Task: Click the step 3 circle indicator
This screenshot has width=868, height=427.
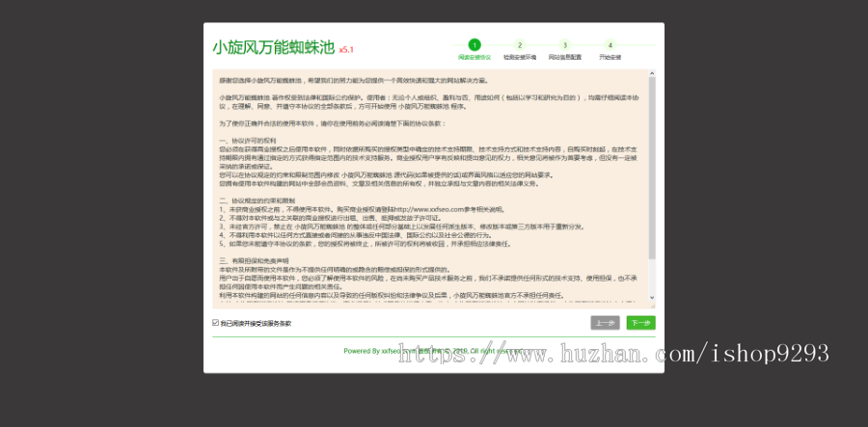Action: [565, 44]
